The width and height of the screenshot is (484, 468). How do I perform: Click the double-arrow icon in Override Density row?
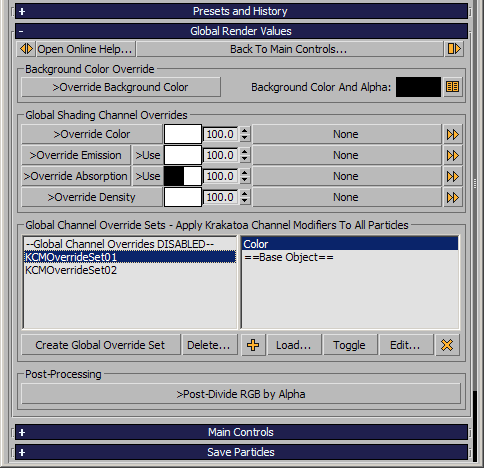click(453, 197)
